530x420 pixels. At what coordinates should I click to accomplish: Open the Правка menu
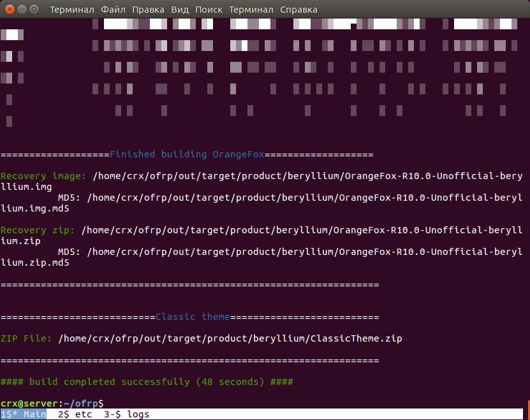pos(148,10)
